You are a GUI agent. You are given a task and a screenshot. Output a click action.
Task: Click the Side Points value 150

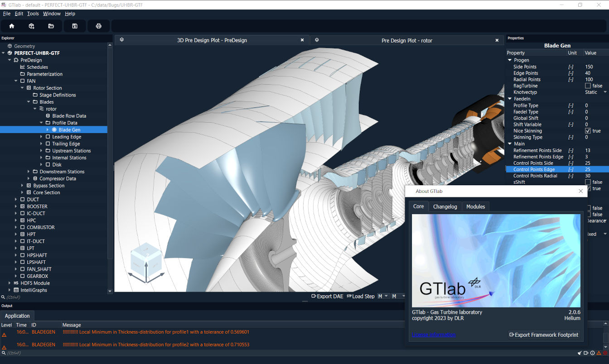[x=589, y=67]
